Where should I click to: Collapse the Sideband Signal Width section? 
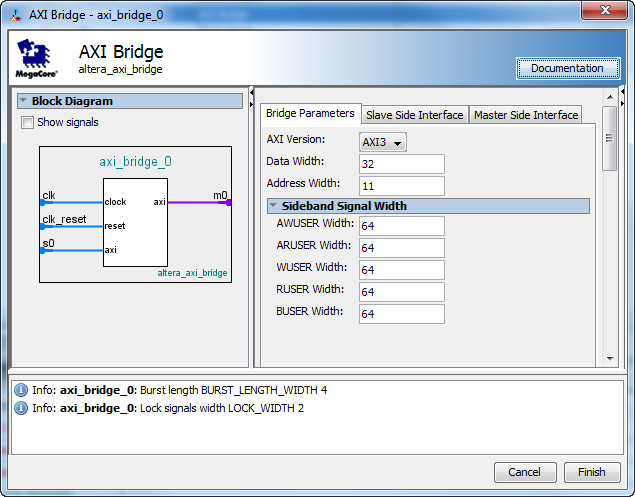click(272, 206)
